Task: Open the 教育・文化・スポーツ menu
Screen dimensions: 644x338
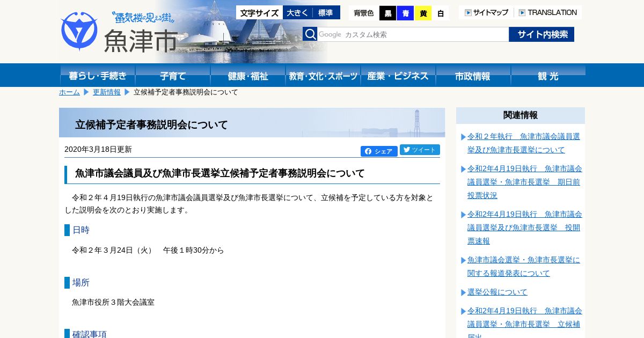Action: pos(323,75)
